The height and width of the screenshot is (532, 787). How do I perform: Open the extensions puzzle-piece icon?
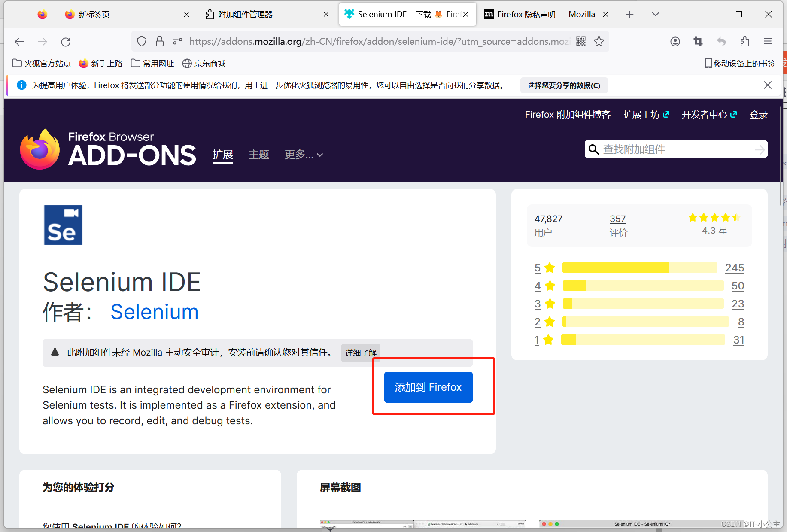pos(745,41)
